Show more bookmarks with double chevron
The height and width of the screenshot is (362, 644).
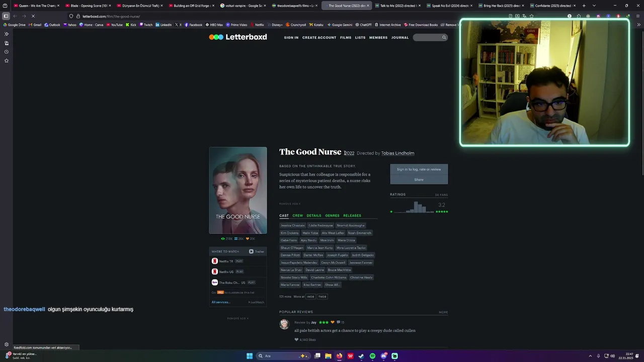640,25
